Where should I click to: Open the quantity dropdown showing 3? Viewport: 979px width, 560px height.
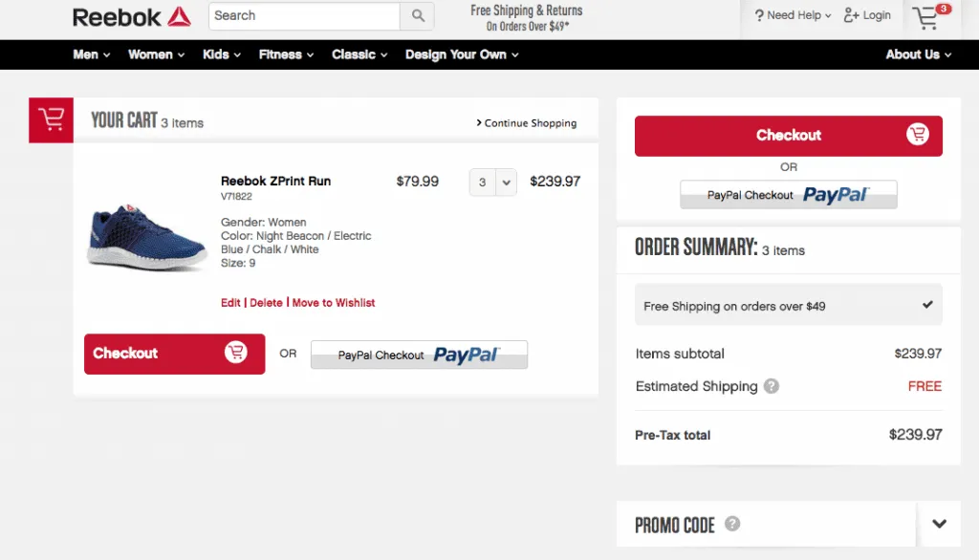point(492,183)
